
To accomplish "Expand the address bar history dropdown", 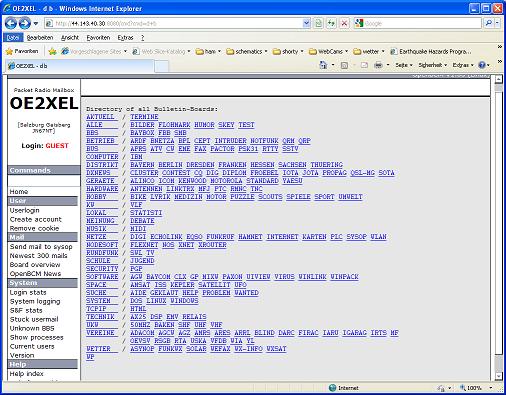I will click(306, 23).
